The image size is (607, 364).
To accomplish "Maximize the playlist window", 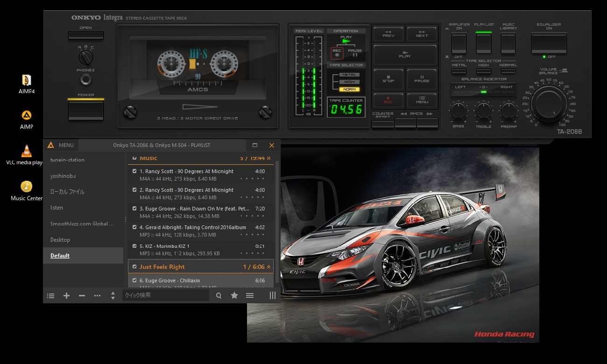I will [x=255, y=145].
